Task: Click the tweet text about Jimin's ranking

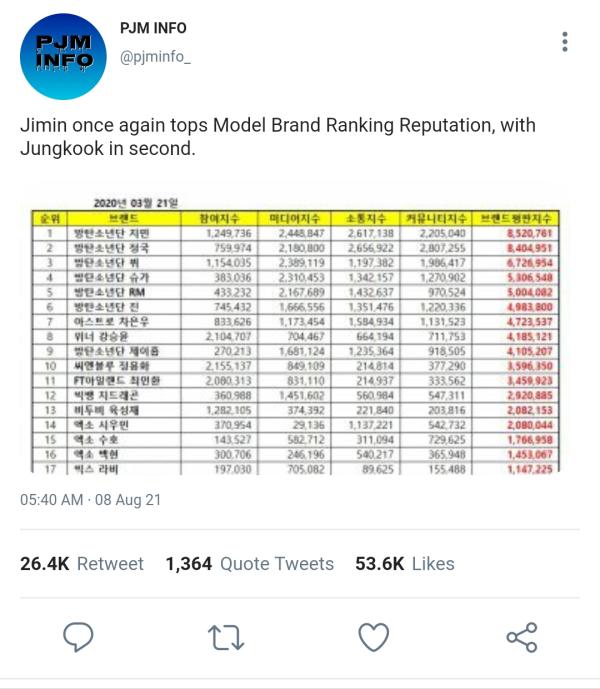Action: 278,137
